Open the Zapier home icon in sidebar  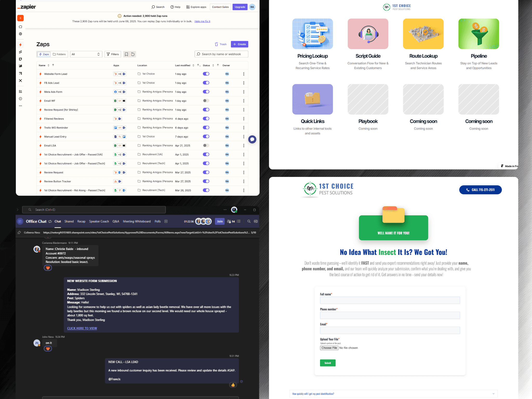20,26
